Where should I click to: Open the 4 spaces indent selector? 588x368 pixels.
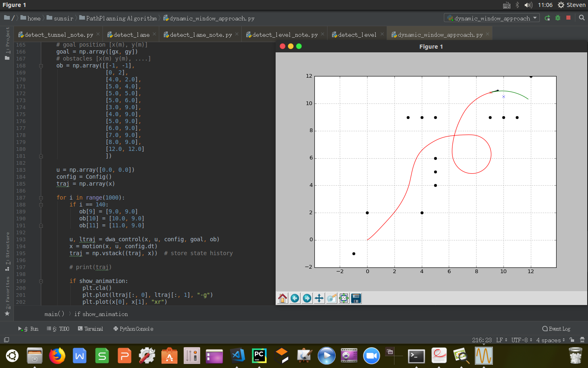pos(550,340)
